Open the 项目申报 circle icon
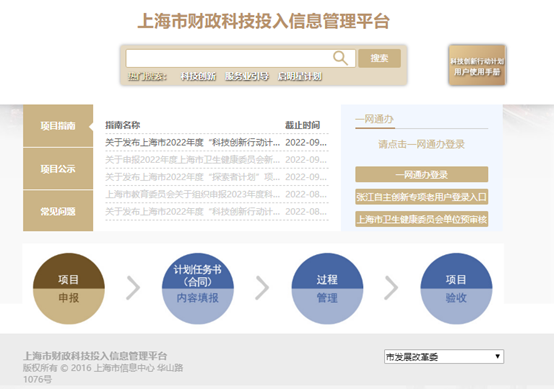 69,288
